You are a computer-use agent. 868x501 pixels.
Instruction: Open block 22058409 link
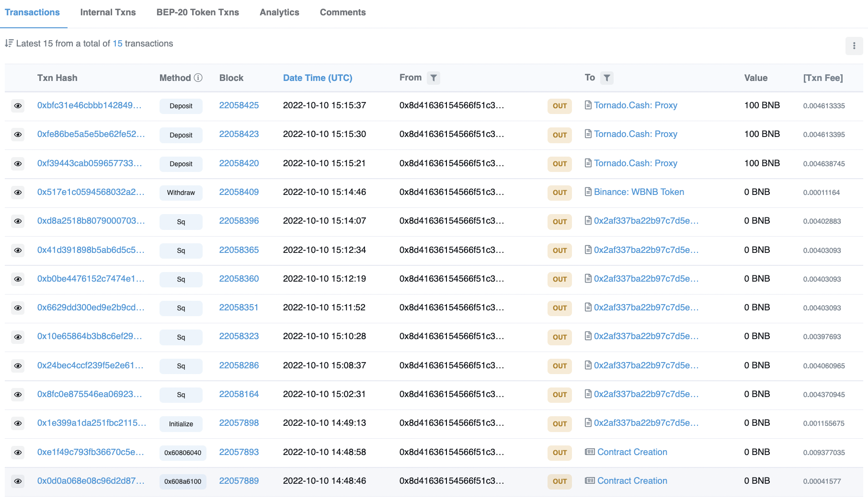coord(239,192)
